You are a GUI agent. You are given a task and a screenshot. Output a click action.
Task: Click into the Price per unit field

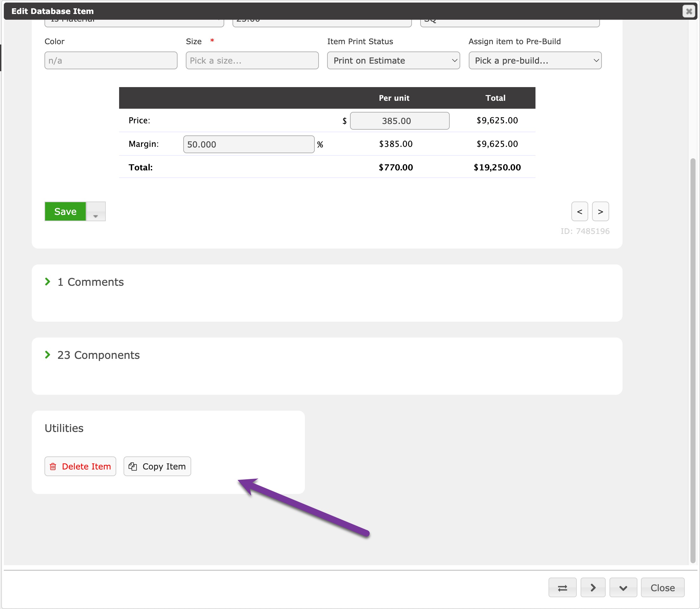coord(400,121)
